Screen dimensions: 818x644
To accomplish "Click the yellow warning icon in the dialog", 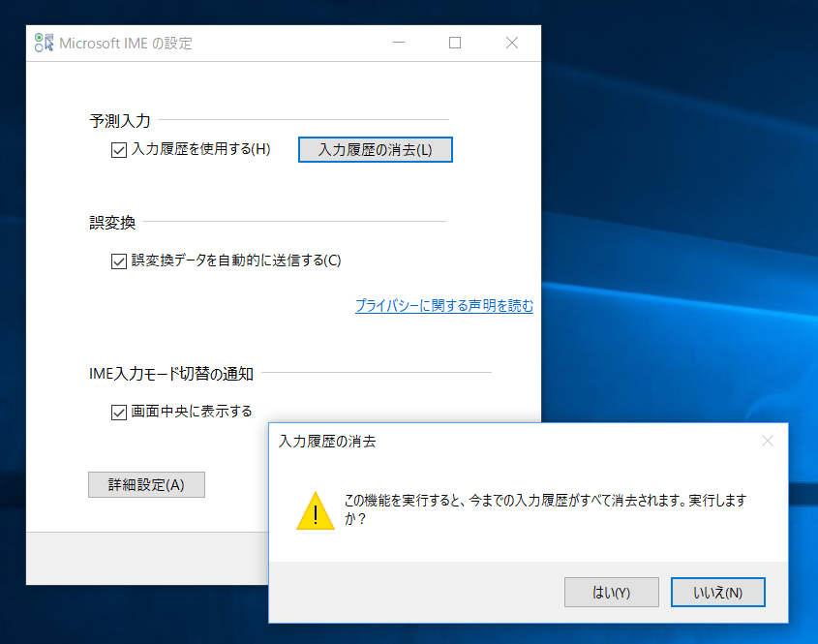I will (x=315, y=515).
